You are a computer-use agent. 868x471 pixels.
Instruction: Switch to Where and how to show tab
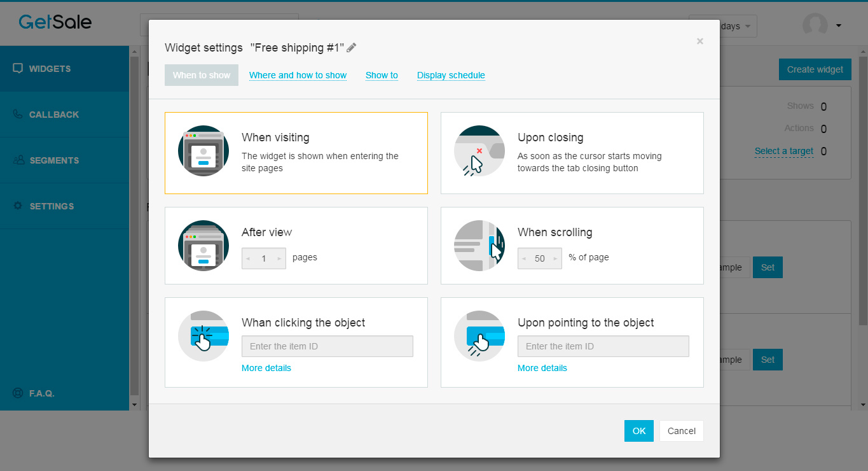point(298,75)
